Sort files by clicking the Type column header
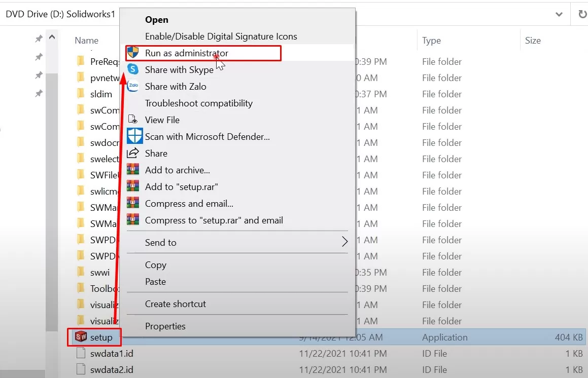The image size is (588, 378). coord(432,41)
